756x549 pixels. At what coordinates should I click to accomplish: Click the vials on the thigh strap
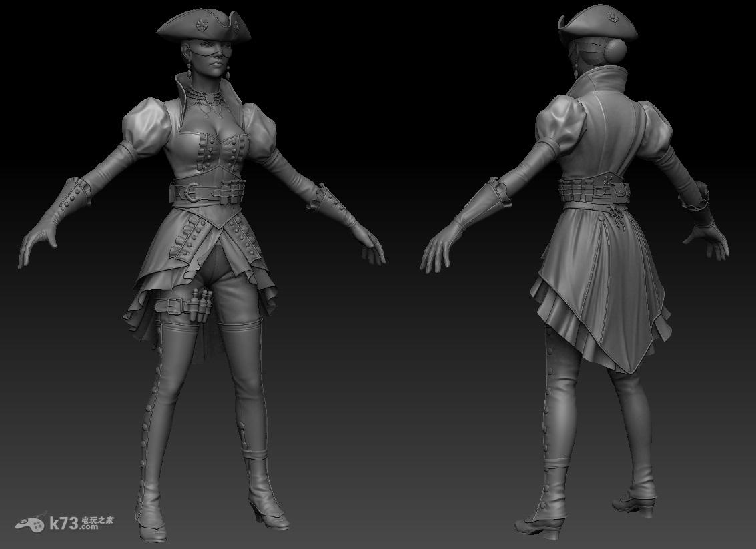[200, 299]
